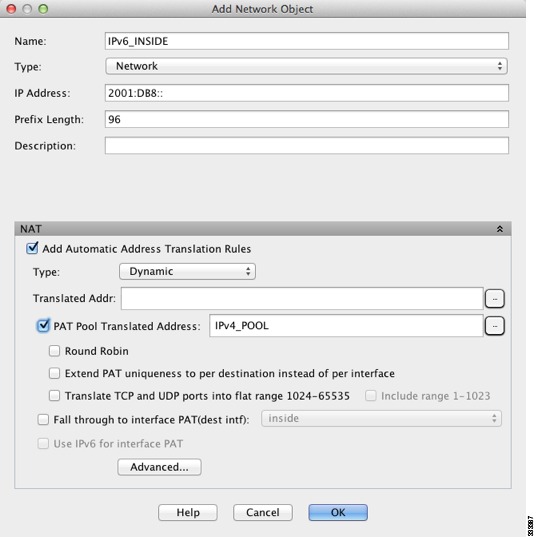
Task: Click the red close window button
Action: 11,9
